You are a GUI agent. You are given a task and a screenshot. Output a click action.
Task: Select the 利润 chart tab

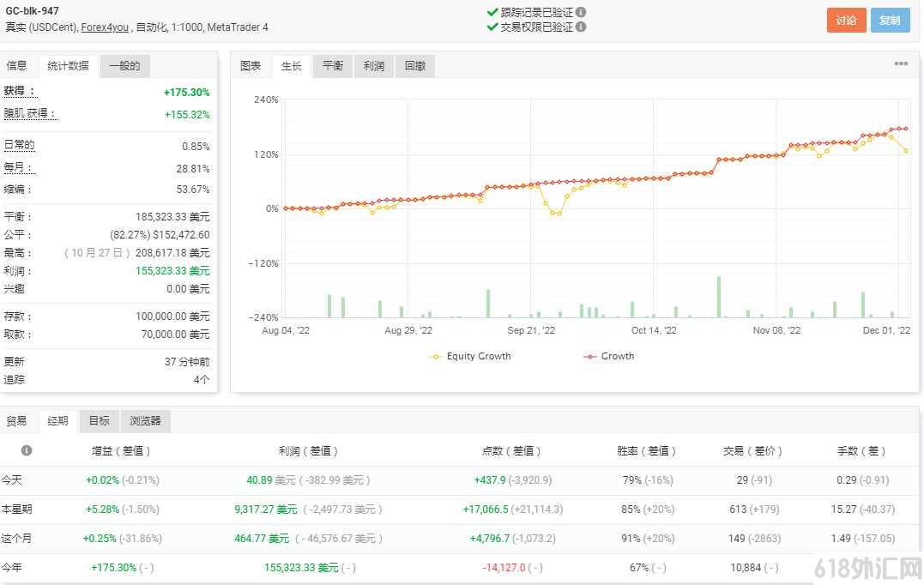pos(373,66)
